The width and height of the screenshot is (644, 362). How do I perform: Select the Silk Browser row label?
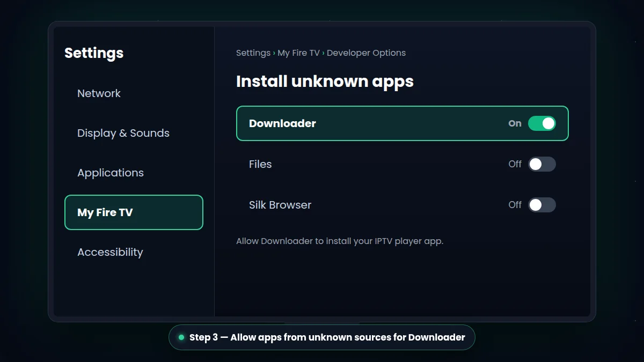pos(280,205)
